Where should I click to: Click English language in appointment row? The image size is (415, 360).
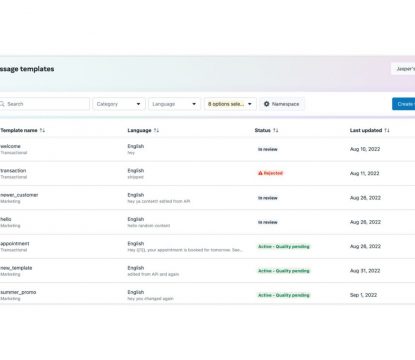pos(136,244)
